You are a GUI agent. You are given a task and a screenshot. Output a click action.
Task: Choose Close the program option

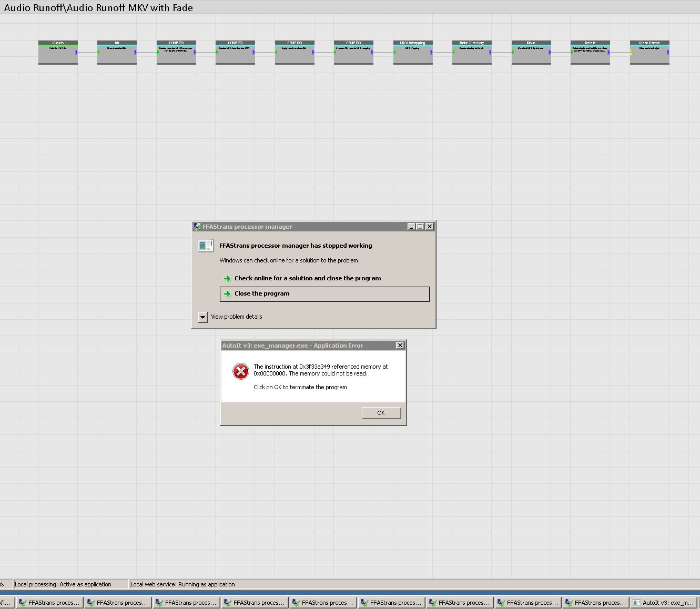(324, 294)
